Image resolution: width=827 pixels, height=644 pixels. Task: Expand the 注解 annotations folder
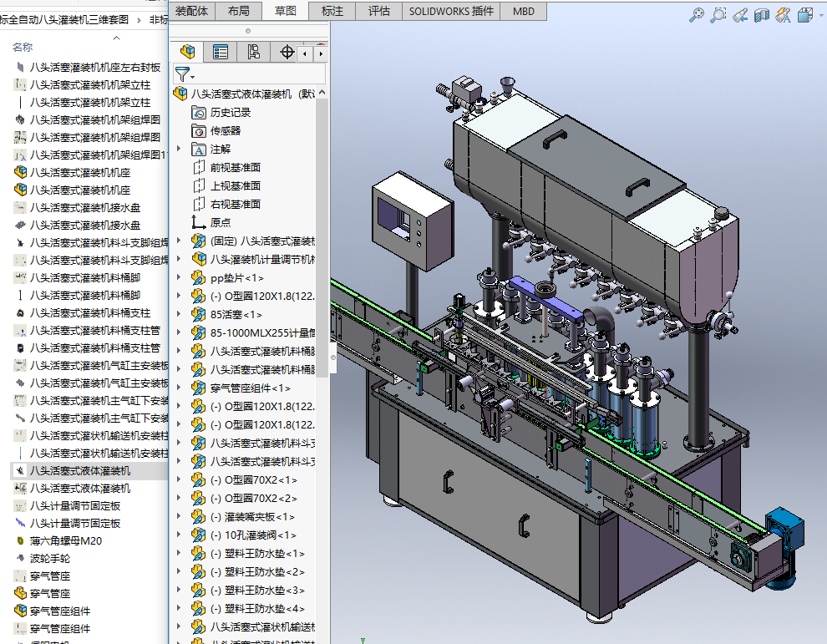tap(178, 149)
